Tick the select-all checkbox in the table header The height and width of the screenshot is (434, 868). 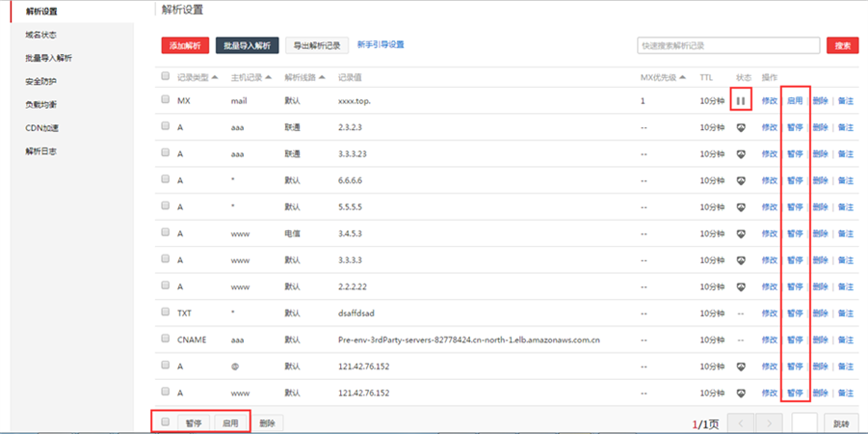166,77
